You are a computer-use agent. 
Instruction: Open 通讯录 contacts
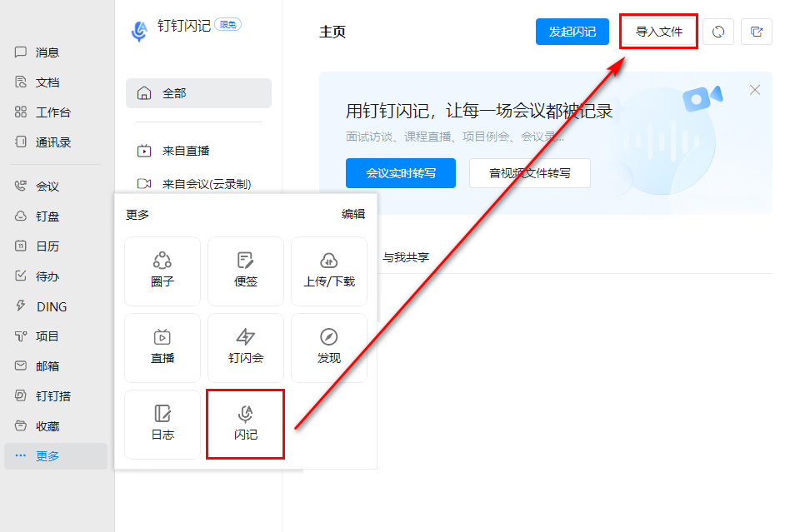[x=42, y=142]
